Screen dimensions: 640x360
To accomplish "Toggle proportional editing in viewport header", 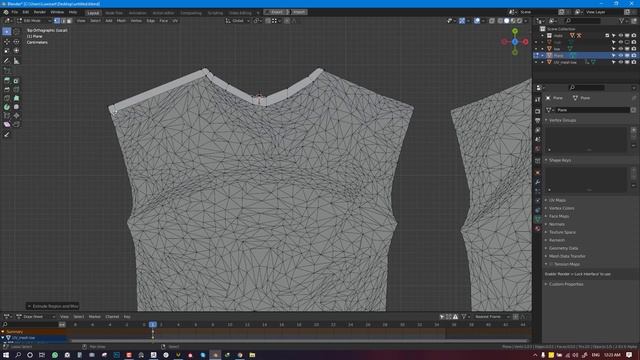I will tap(287, 20).
